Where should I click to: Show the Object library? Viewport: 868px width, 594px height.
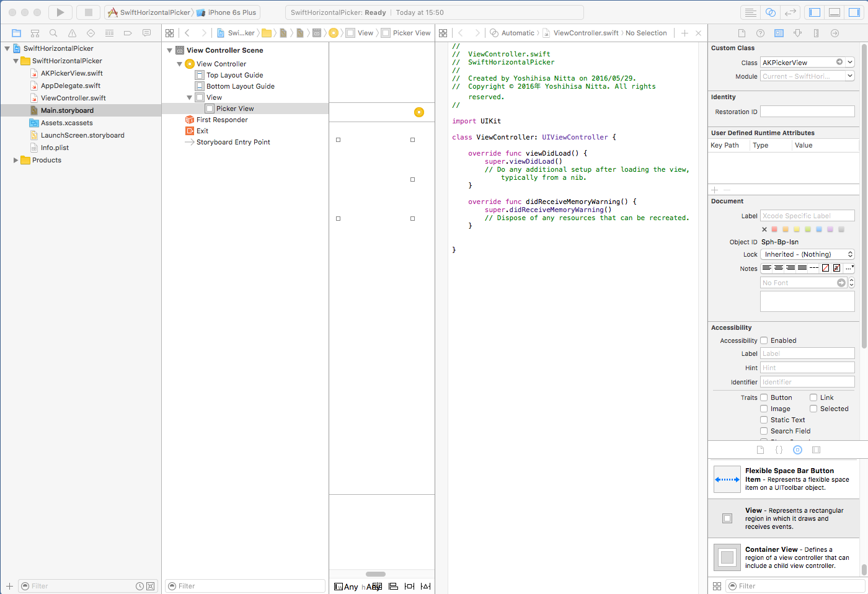797,450
